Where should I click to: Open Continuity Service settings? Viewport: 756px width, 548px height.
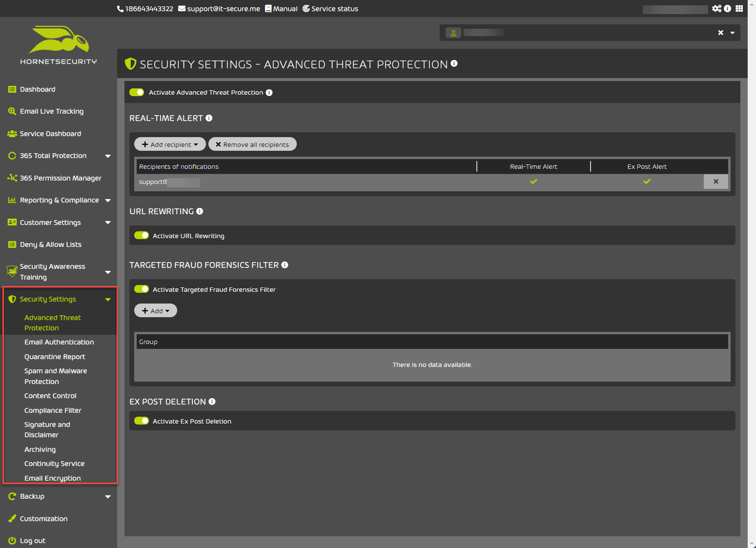pos(54,464)
